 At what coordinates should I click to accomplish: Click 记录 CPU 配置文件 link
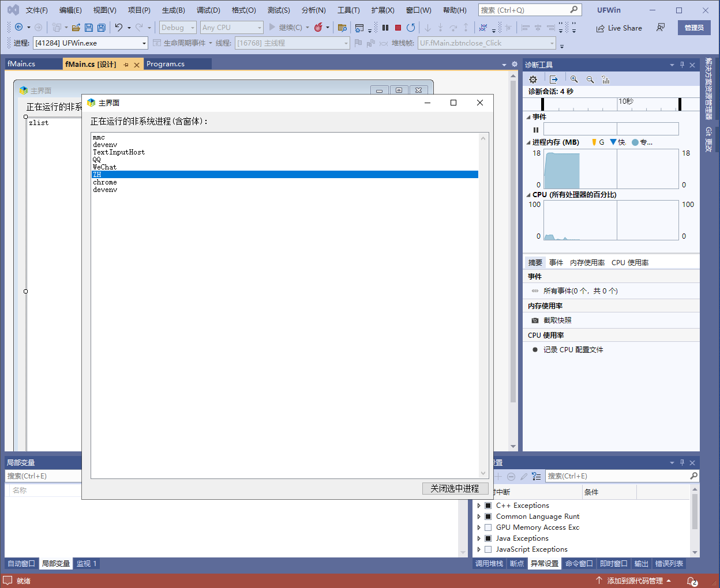tap(573, 350)
